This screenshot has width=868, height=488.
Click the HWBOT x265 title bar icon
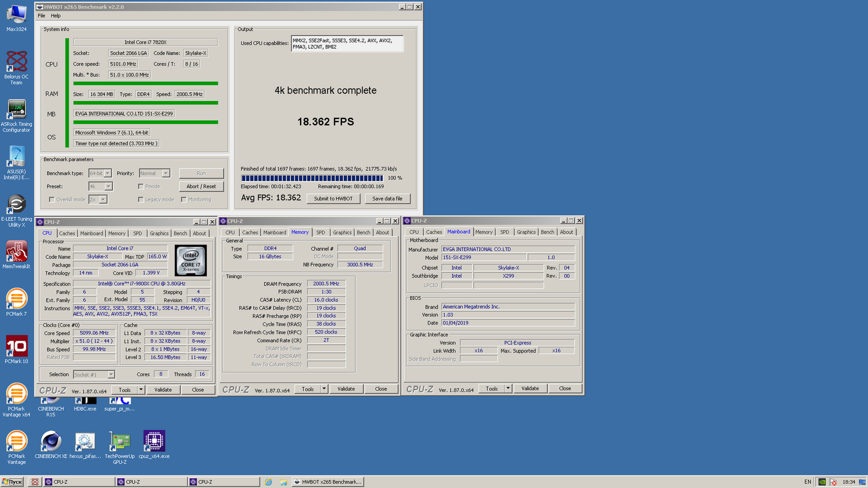(40, 7)
